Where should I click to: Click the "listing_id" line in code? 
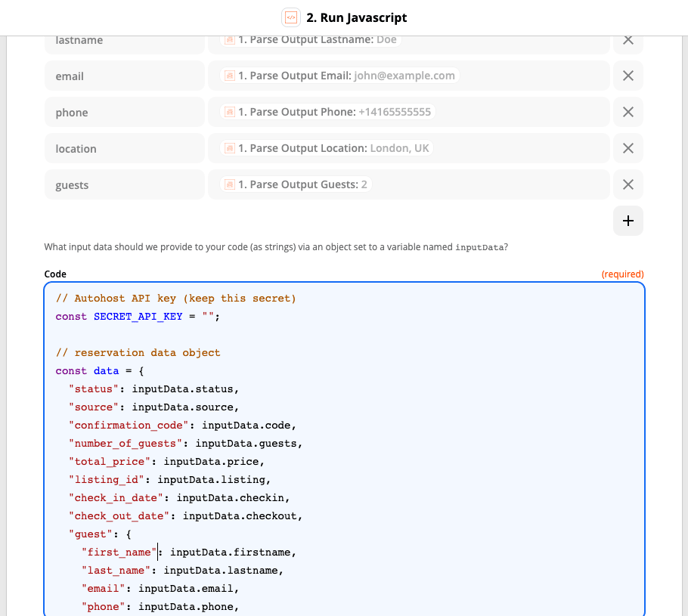[x=169, y=480]
